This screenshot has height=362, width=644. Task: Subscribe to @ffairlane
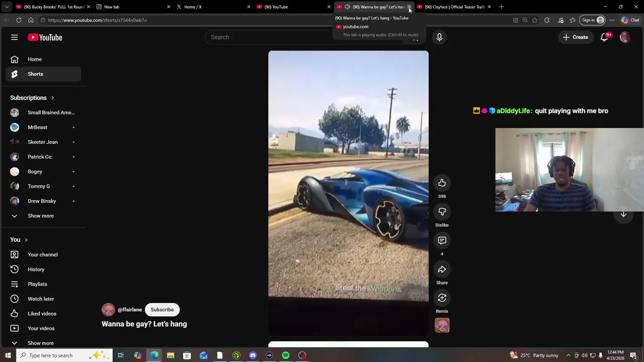pyautogui.click(x=162, y=310)
